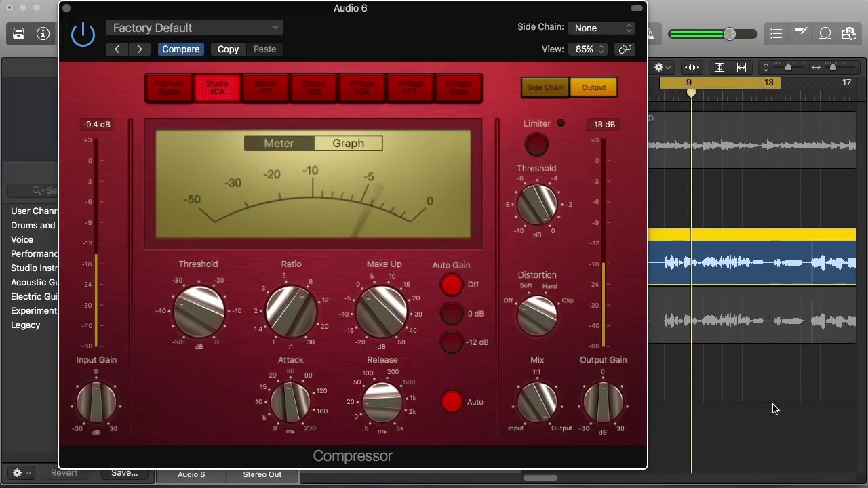Screen dimensions: 868x488
Task: Turn Auto Gain to Off
Action: click(x=452, y=285)
